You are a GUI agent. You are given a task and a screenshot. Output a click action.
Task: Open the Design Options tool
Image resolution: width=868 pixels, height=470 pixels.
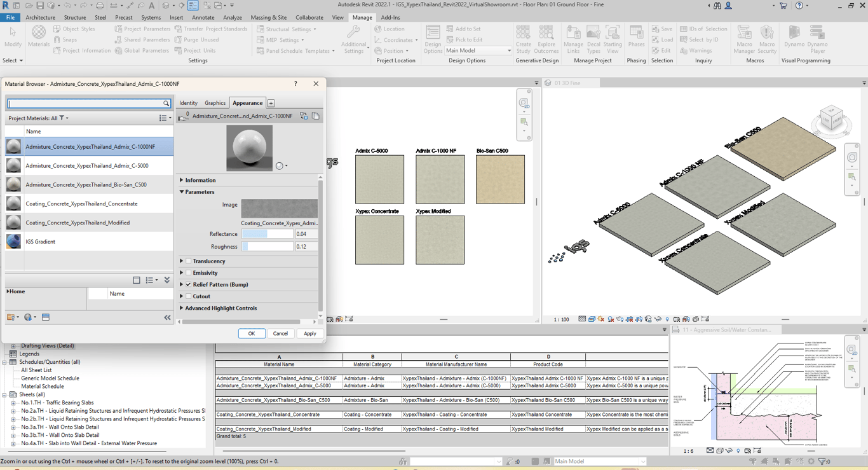click(x=433, y=39)
